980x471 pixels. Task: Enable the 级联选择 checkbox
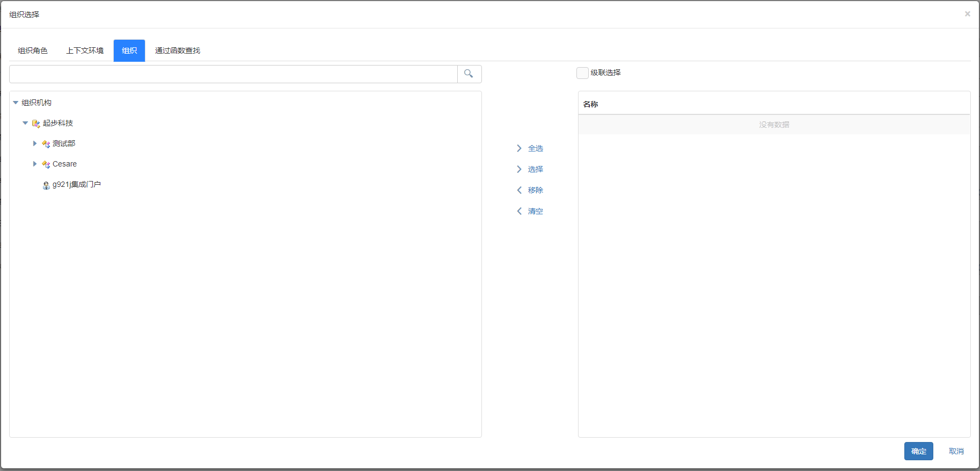point(582,73)
